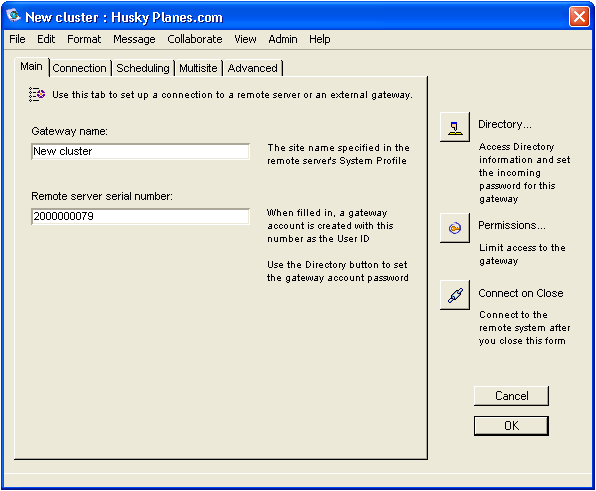Switch to the Scheduling tab

pyautogui.click(x=143, y=68)
